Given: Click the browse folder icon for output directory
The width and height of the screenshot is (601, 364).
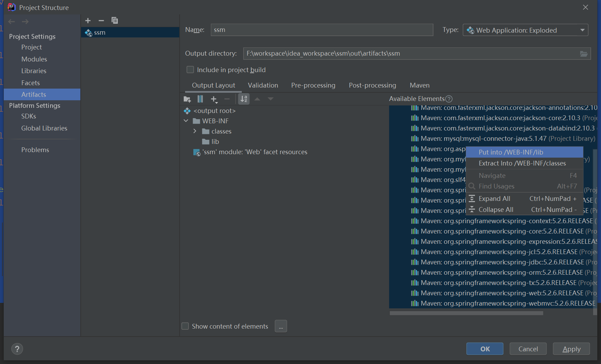Looking at the screenshot, I should (x=584, y=54).
